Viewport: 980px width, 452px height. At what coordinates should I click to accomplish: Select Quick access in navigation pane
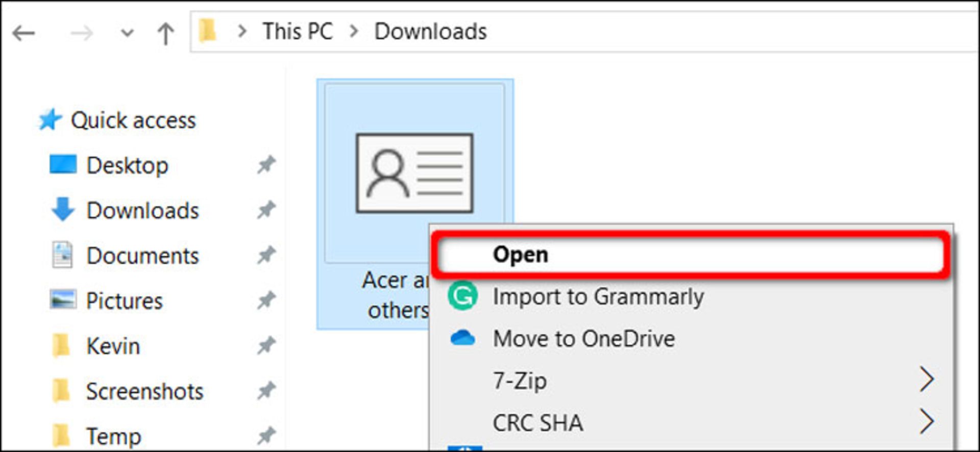[133, 120]
